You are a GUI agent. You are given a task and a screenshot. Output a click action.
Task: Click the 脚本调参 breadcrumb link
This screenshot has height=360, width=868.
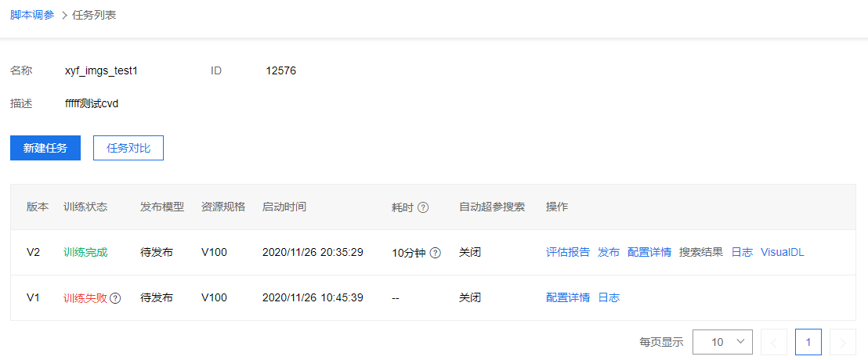pos(32,15)
